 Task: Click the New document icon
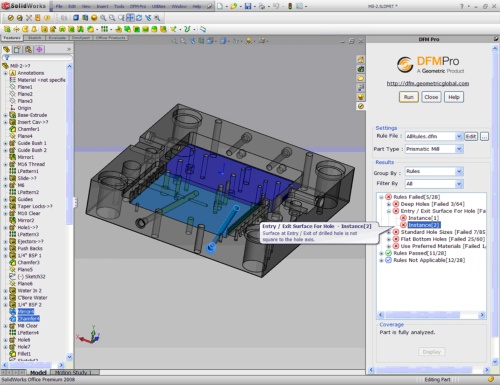point(220,6)
